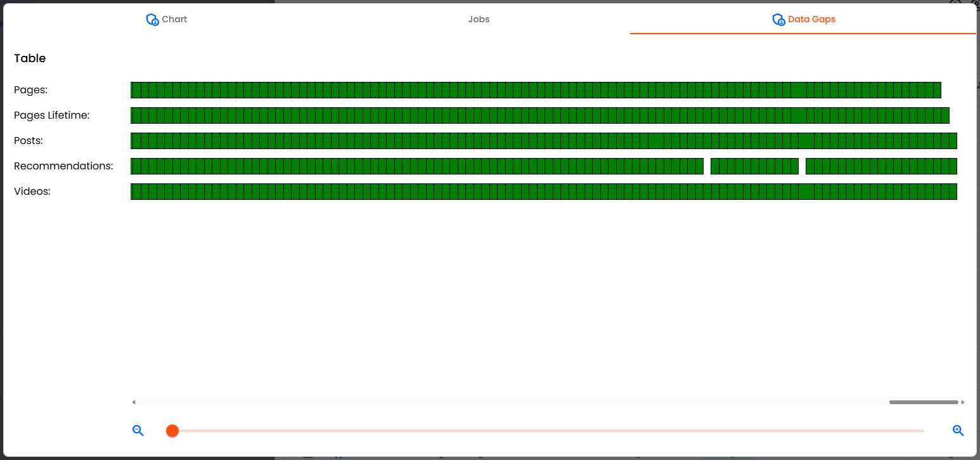Viewport: 980px width, 460px height.
Task: Click the Table heading
Action: [30, 58]
